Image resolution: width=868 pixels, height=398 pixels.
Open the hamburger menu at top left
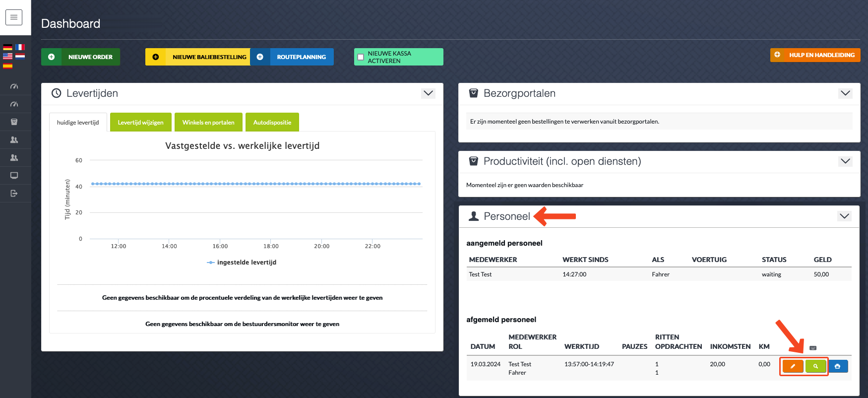pos(14,17)
